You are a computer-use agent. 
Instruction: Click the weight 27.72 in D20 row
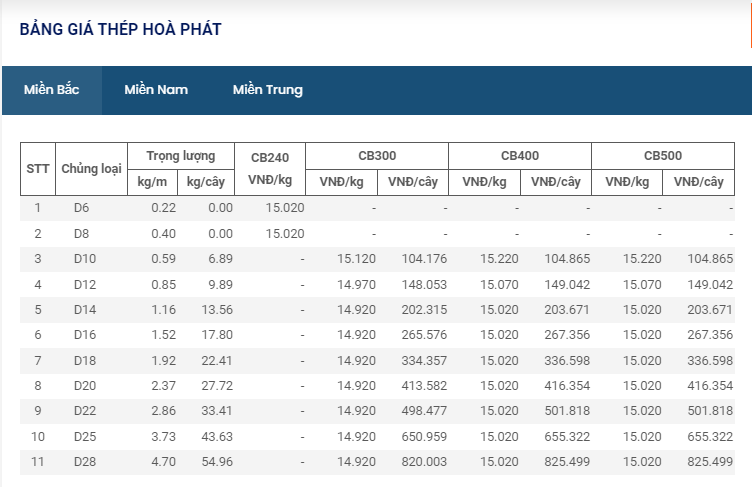[217, 385]
